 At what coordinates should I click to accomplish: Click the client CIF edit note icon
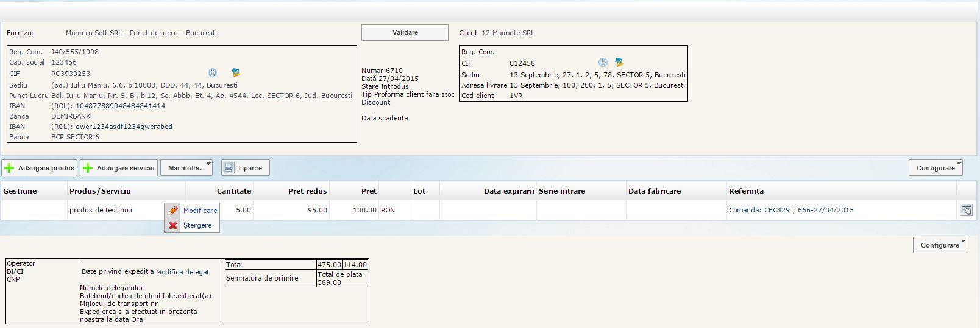click(619, 62)
